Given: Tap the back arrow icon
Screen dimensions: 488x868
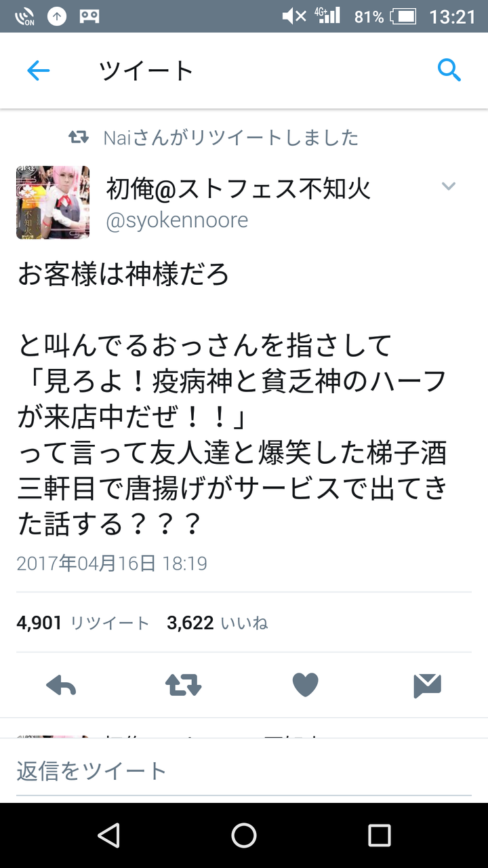Looking at the screenshot, I should click(39, 71).
